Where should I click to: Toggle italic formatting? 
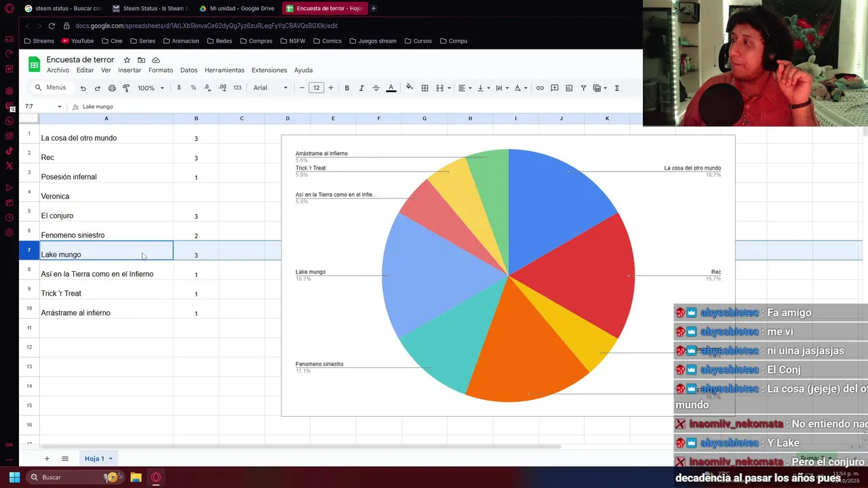[x=361, y=88]
